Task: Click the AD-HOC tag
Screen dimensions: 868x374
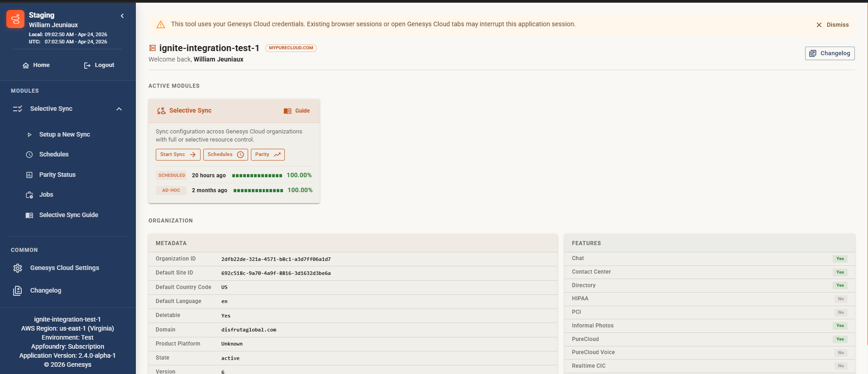Action: point(171,190)
